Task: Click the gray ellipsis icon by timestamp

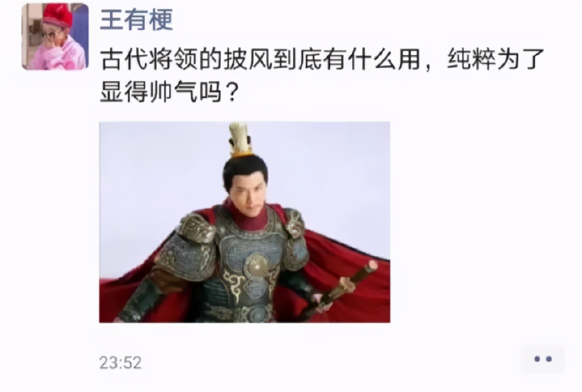Action: (542, 359)
